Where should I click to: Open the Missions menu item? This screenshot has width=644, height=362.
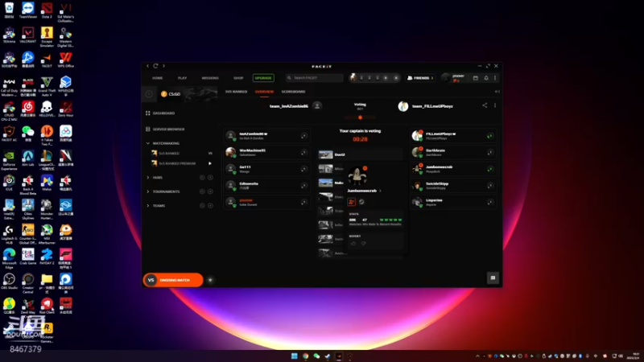coord(210,78)
